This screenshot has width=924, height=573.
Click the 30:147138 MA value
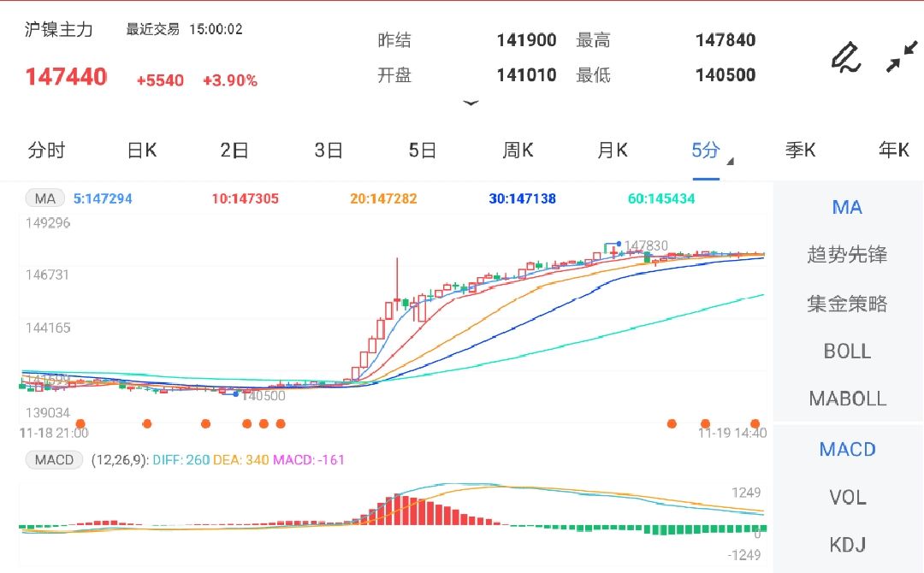pyautogui.click(x=522, y=199)
